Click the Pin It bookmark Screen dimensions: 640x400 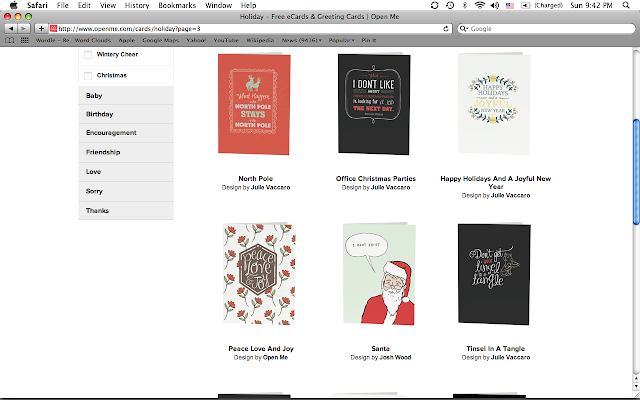pos(369,40)
